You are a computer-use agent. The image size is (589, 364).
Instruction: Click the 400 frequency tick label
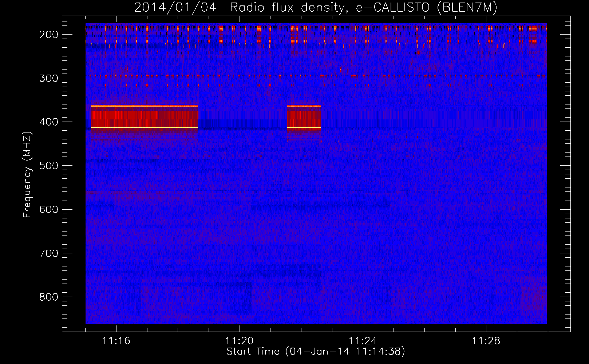[49, 122]
